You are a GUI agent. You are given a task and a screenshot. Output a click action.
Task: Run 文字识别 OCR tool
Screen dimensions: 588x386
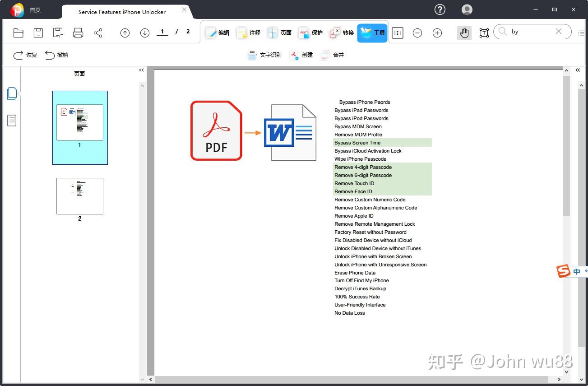[264, 55]
